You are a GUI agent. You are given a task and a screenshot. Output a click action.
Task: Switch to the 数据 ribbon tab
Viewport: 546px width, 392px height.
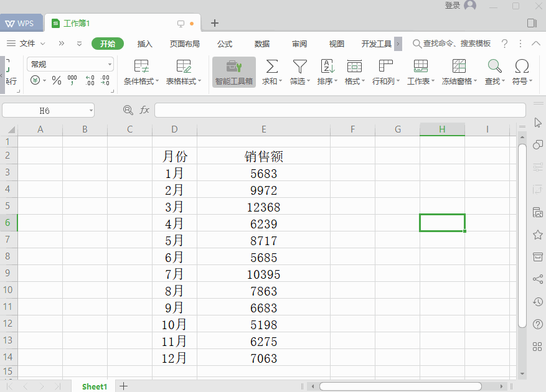point(261,44)
